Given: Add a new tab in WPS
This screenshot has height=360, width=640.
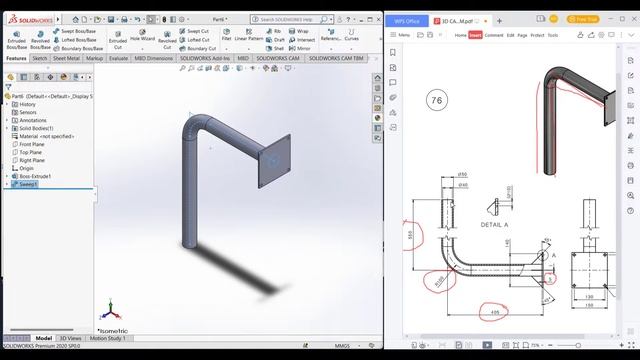Looking at the screenshot, I should pos(499,21).
